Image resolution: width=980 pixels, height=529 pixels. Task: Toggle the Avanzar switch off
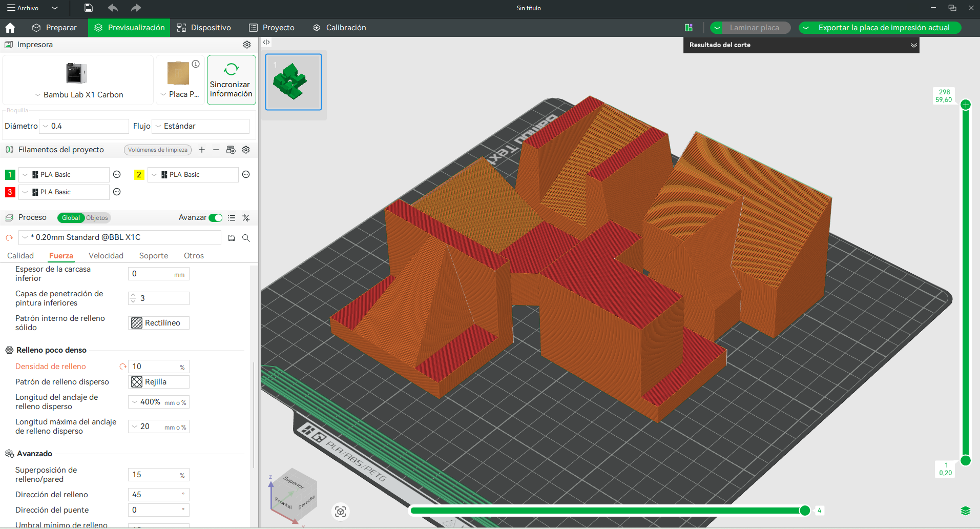click(216, 218)
